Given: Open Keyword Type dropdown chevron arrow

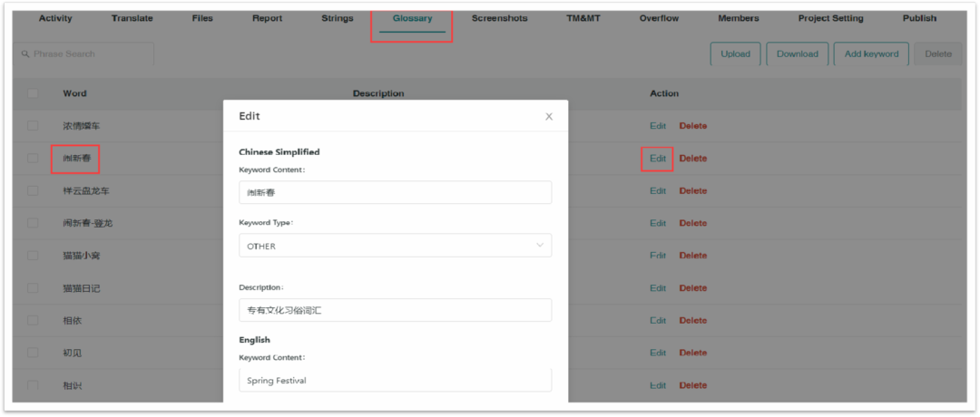Looking at the screenshot, I should click(540, 246).
